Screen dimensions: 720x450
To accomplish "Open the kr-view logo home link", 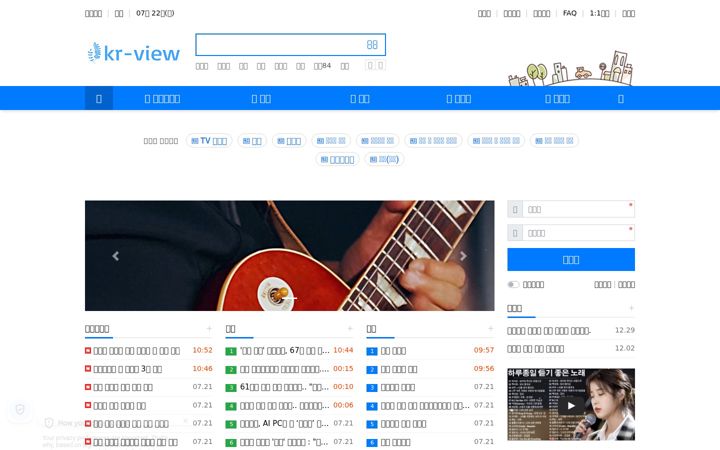I will click(134, 53).
